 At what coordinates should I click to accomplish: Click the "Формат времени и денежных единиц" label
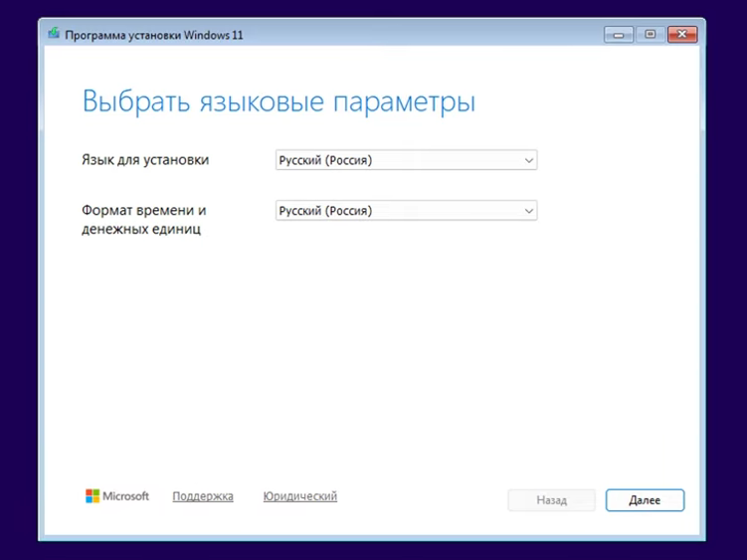click(144, 220)
